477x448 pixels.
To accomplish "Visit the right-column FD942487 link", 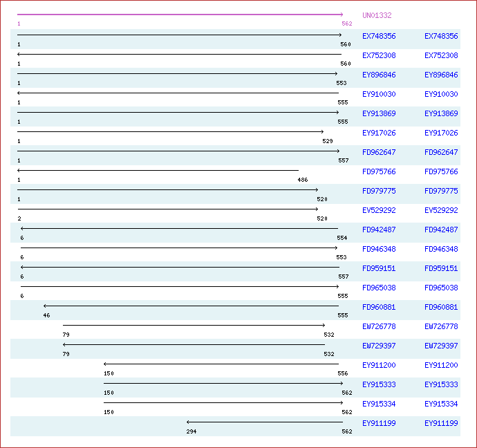I will pyautogui.click(x=441, y=230).
